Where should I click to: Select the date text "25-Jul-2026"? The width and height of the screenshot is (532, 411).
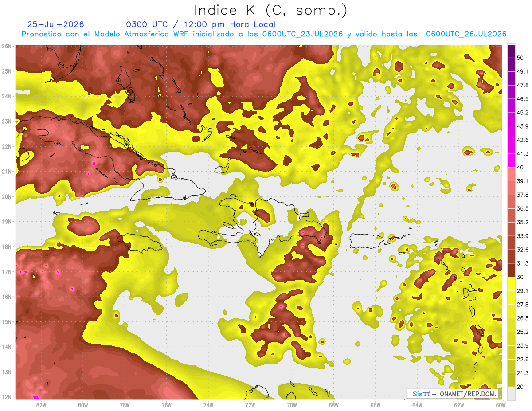point(56,24)
